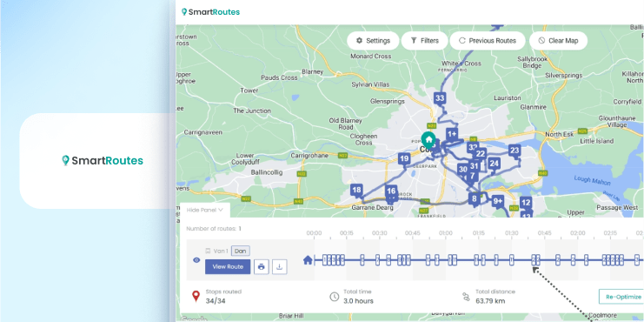Select the green home depot marker on map
Viewport: 644px width, 322px height.
pos(428,141)
